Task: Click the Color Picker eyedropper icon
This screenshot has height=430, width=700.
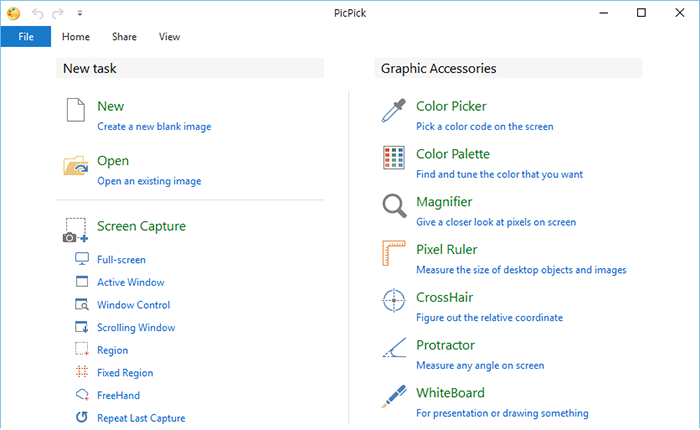Action: [x=393, y=110]
